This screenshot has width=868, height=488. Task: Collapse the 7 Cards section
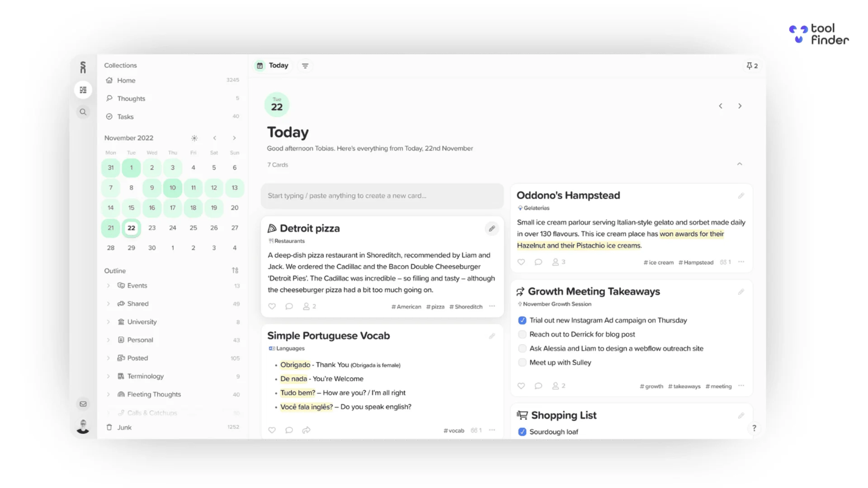click(x=740, y=164)
